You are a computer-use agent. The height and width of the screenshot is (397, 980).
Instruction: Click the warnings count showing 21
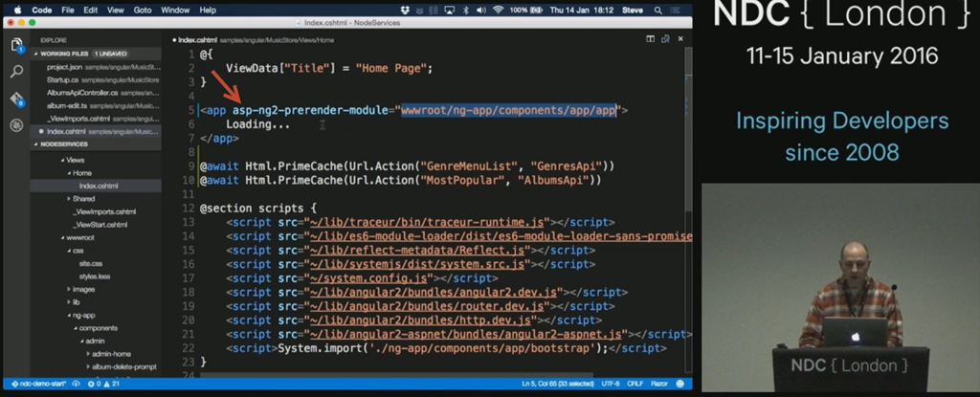tap(110, 384)
